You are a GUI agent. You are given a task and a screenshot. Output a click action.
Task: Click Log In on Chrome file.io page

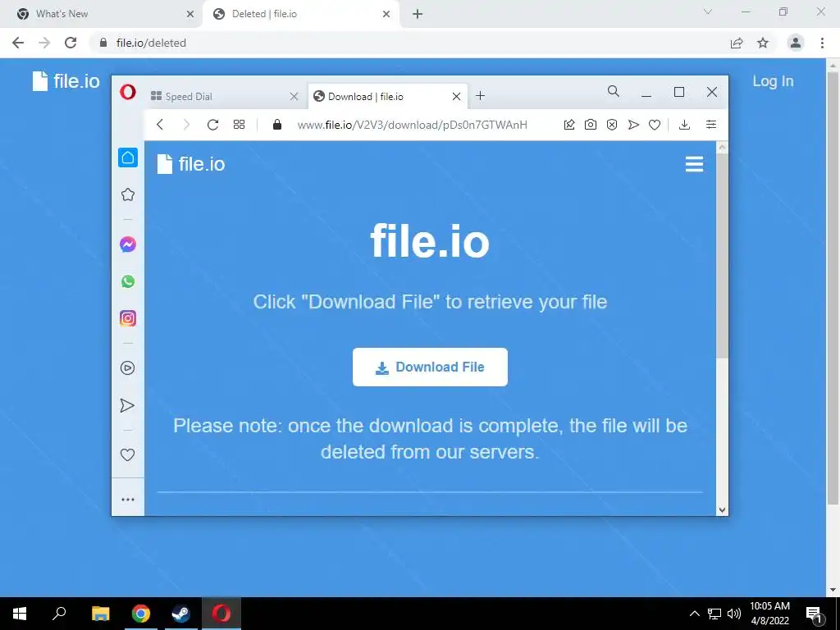773,81
